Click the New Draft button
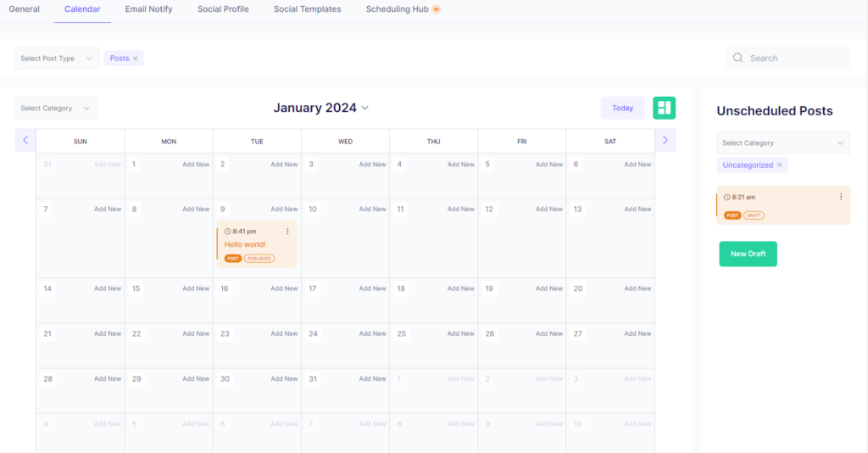Image resolution: width=868 pixels, height=453 pixels. click(748, 254)
